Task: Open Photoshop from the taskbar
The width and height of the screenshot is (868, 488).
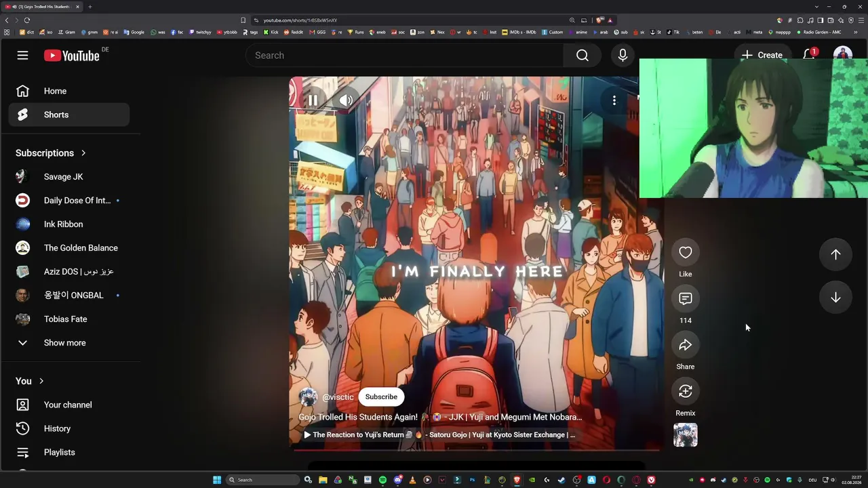Action: [472, 480]
